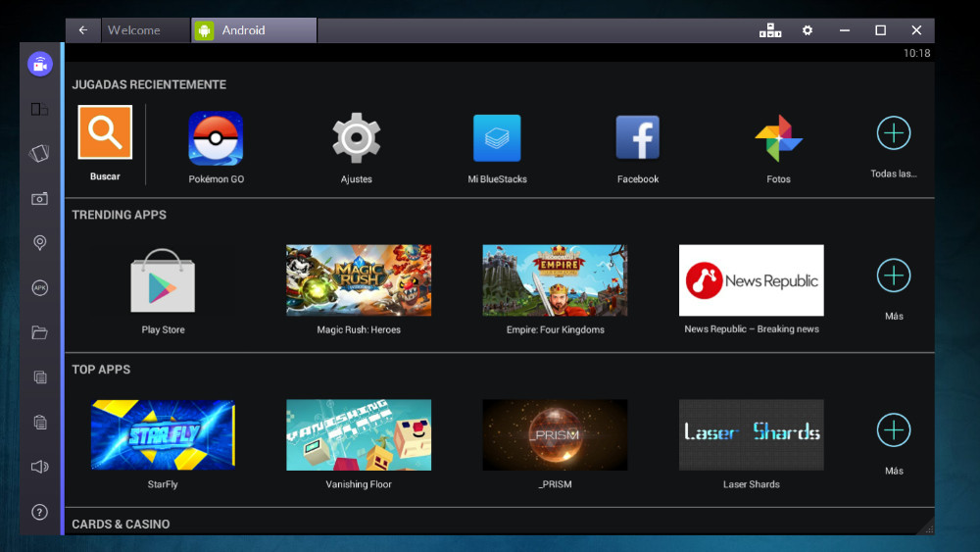This screenshot has height=552, width=980.
Task: Take a screenshot with the camera icon
Action: (x=39, y=199)
